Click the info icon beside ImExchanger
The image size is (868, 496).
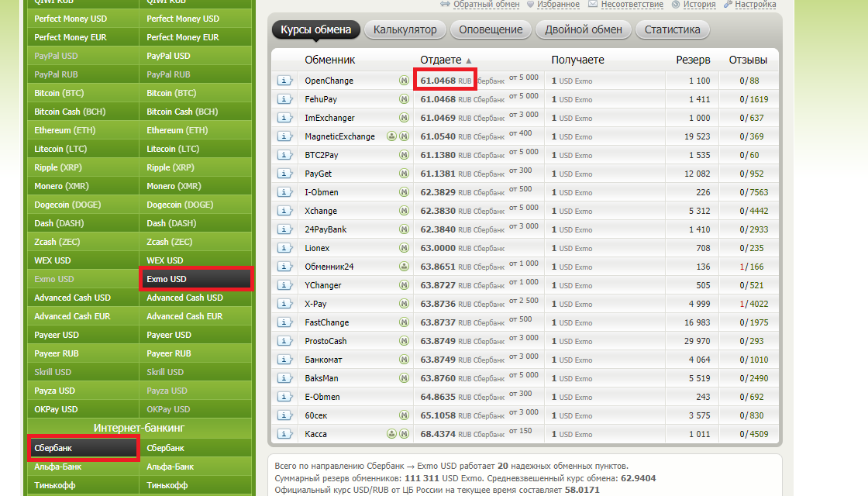(x=284, y=118)
